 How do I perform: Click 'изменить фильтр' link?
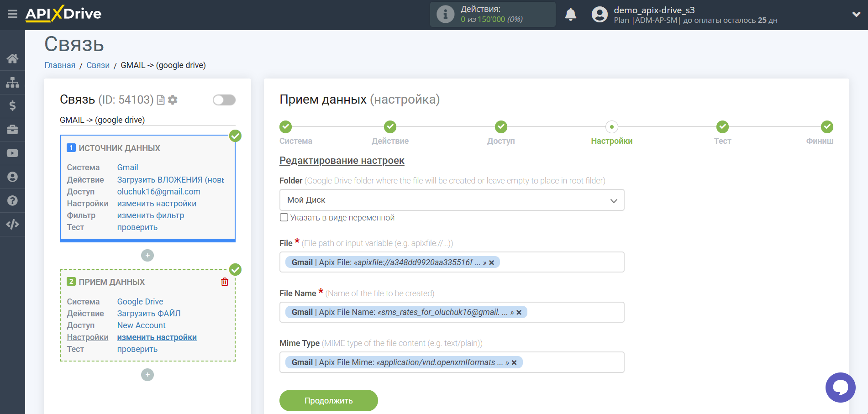tap(151, 215)
